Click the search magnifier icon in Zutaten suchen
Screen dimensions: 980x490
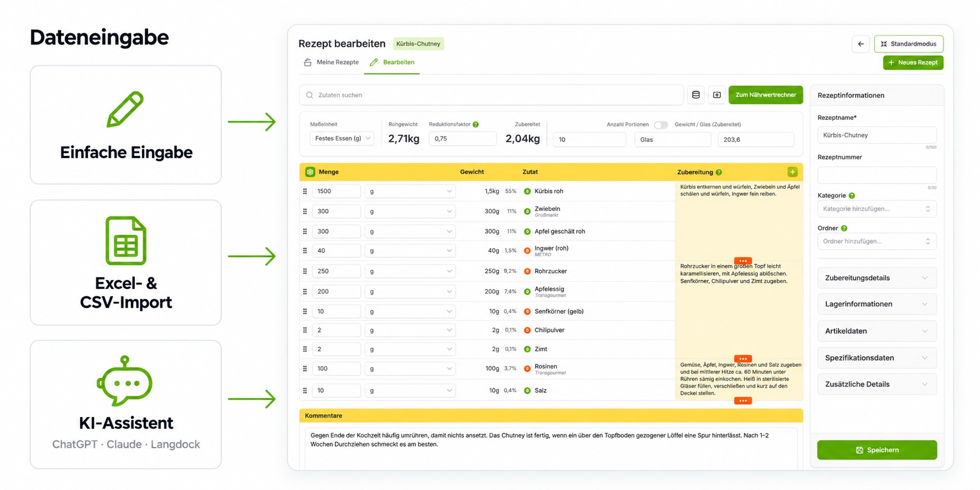pos(309,95)
